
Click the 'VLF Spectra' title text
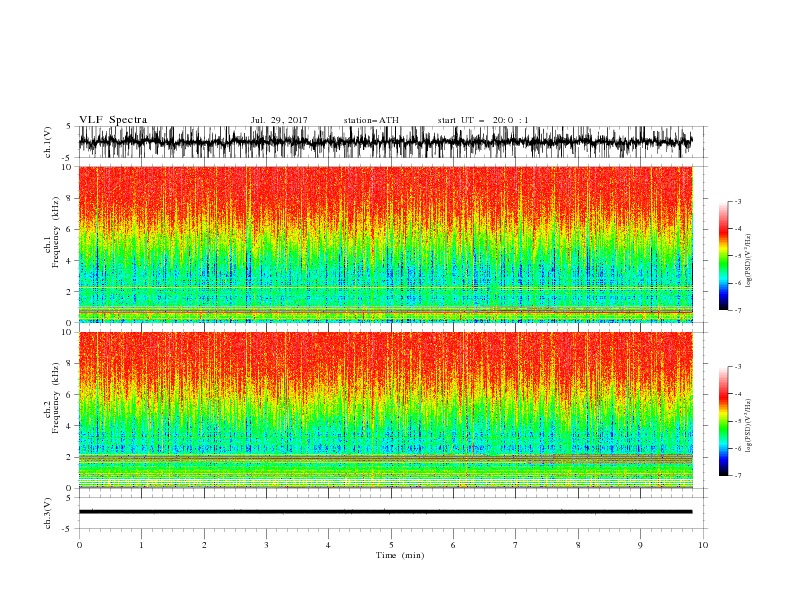(113, 120)
